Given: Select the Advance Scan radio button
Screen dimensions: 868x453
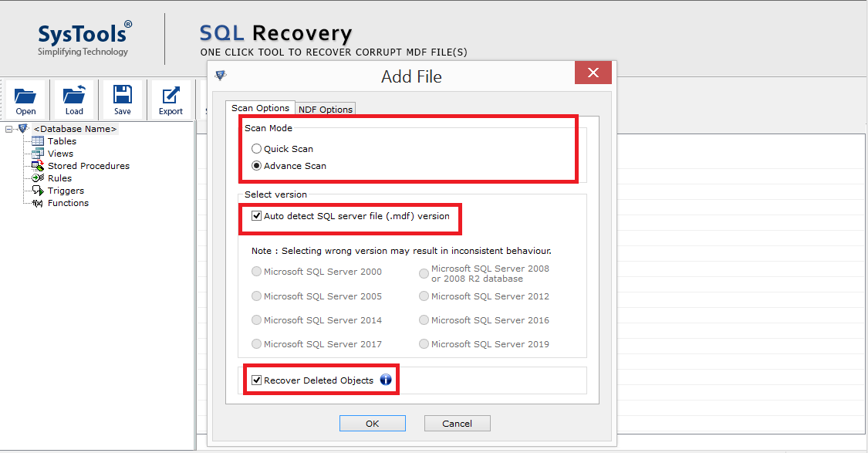Looking at the screenshot, I should tap(256, 166).
